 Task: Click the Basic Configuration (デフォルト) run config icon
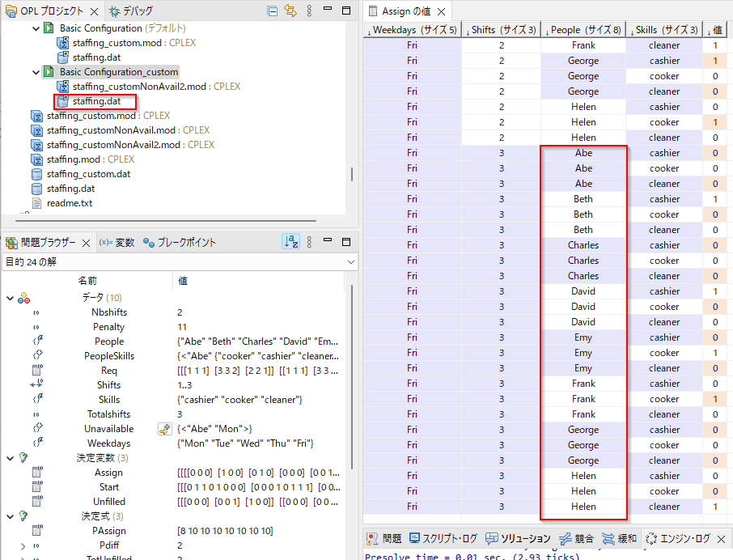pos(49,28)
